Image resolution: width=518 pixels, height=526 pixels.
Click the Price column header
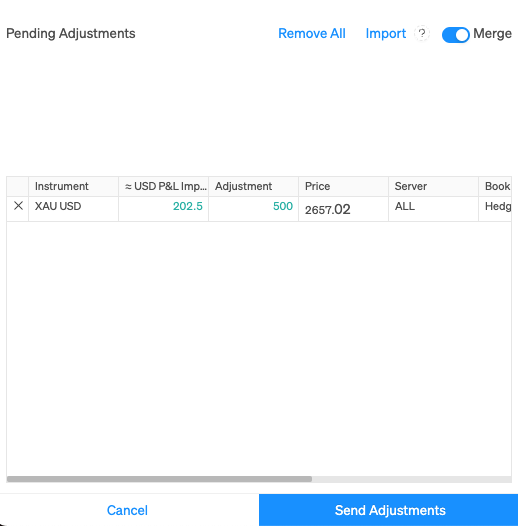click(343, 186)
